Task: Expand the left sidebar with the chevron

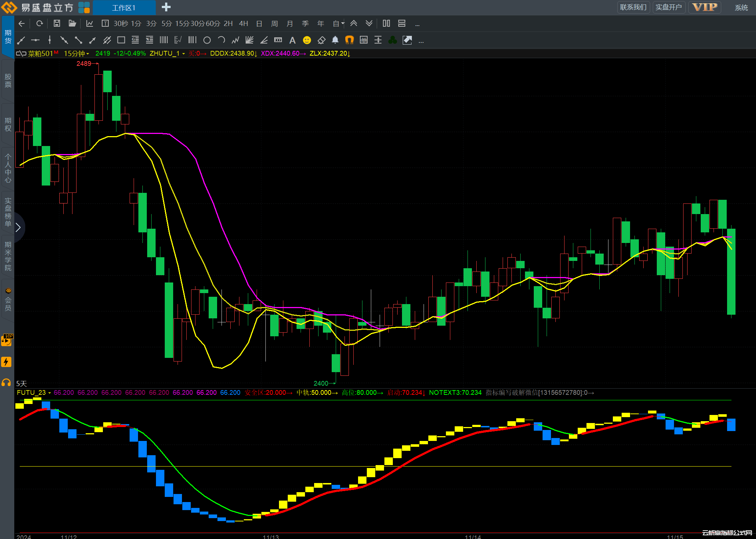Action: [x=18, y=228]
